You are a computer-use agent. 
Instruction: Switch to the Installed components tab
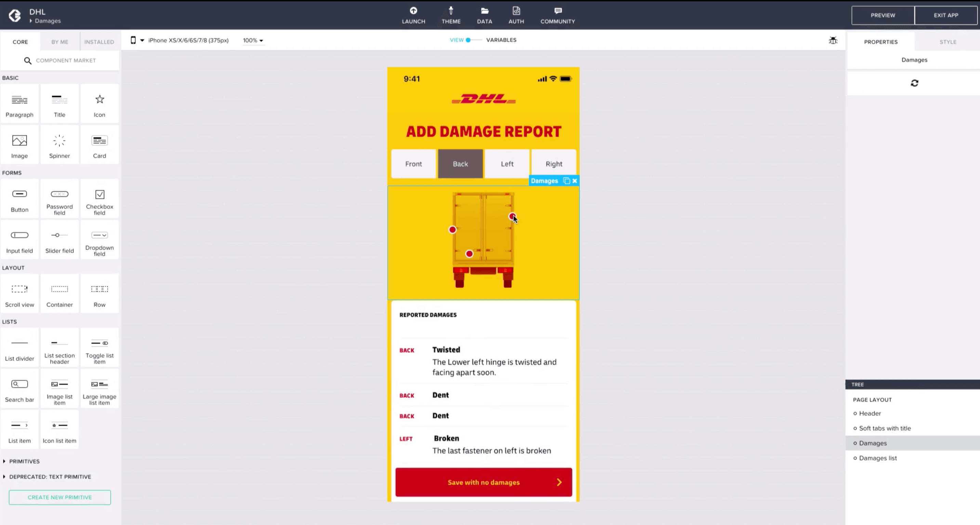(x=99, y=42)
